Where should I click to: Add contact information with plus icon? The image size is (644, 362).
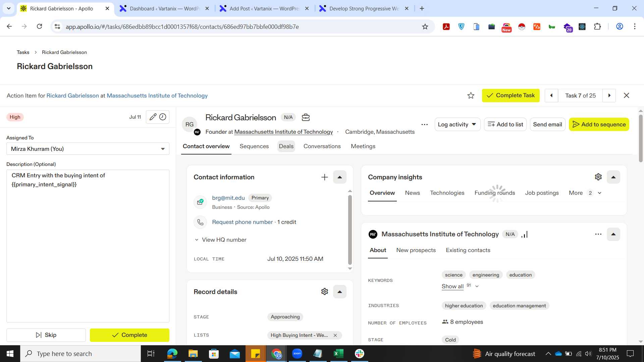point(324,177)
